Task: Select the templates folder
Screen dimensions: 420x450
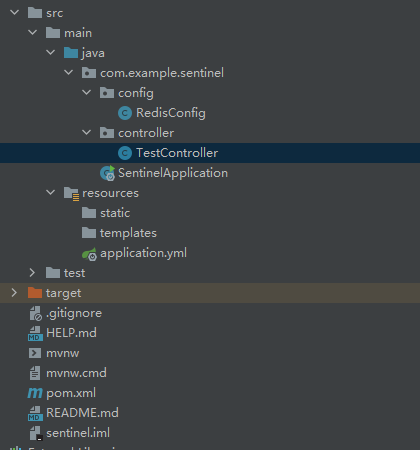Action: 210,233
